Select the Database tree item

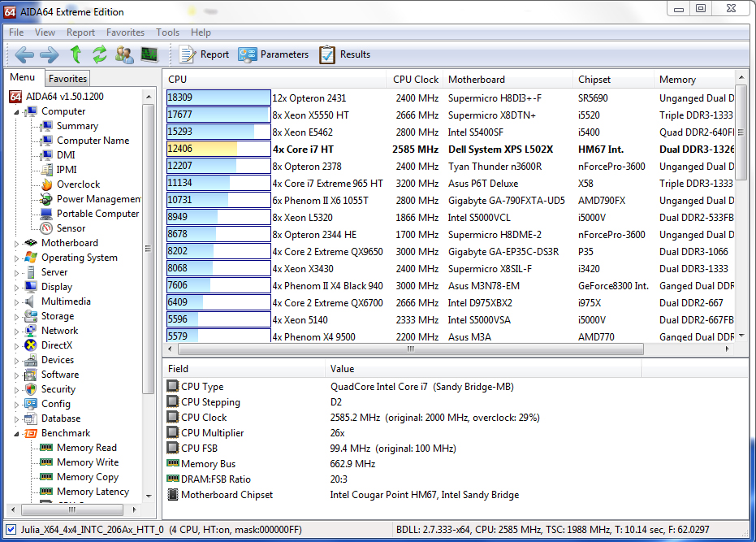[x=53, y=418]
